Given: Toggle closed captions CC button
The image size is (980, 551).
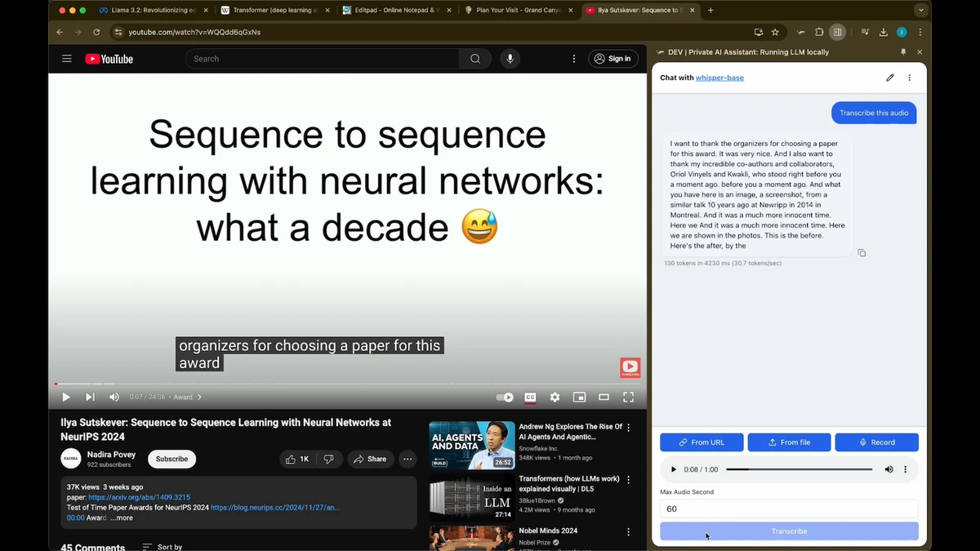Looking at the screenshot, I should point(530,398).
